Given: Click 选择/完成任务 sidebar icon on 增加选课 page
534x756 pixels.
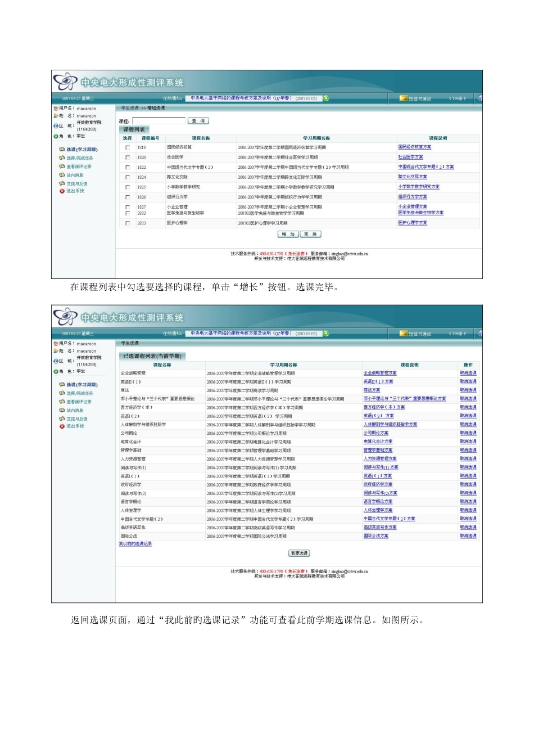Looking at the screenshot, I should tap(62, 158).
